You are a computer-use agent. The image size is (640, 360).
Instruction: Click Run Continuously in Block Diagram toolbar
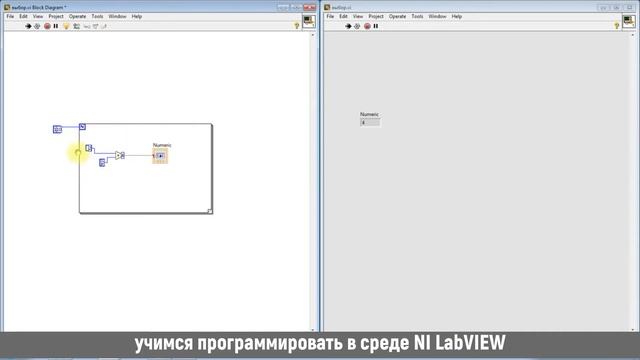tap(37, 26)
